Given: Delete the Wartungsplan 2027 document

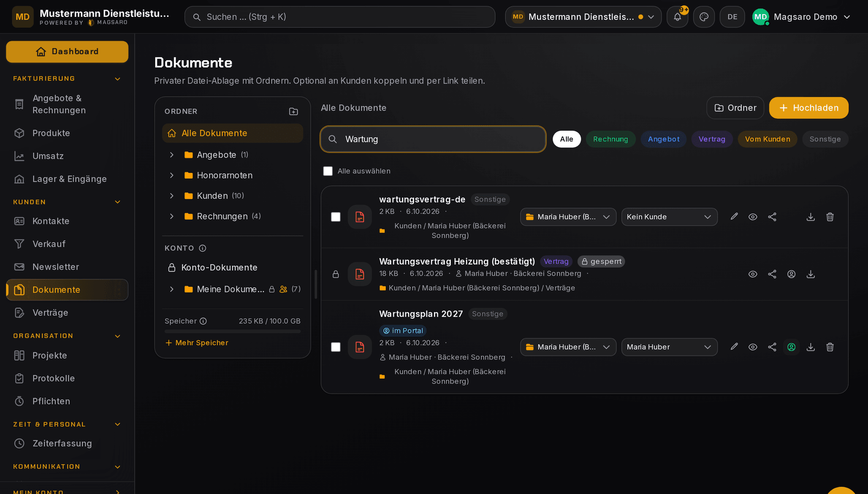Looking at the screenshot, I should point(830,347).
